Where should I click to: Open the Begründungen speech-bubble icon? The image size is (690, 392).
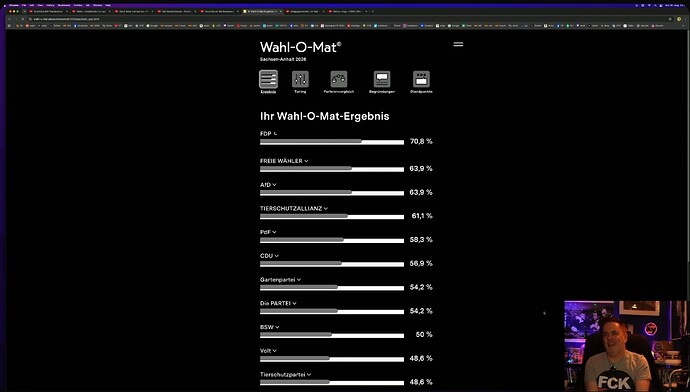coord(382,80)
